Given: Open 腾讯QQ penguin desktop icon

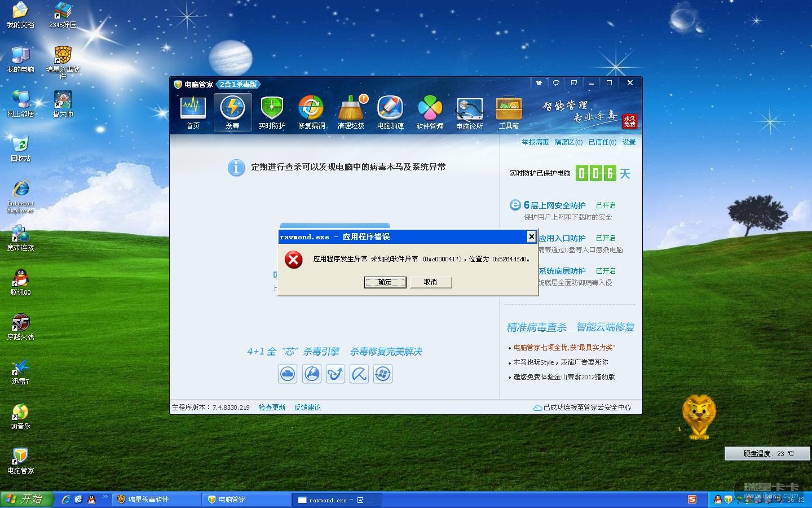Looking at the screenshot, I should [20, 283].
